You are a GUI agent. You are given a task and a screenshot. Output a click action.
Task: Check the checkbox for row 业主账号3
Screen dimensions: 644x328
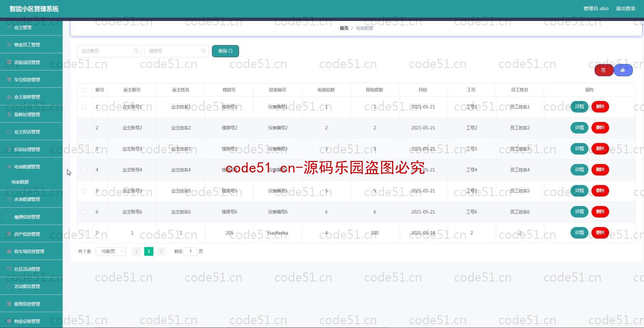click(x=84, y=149)
